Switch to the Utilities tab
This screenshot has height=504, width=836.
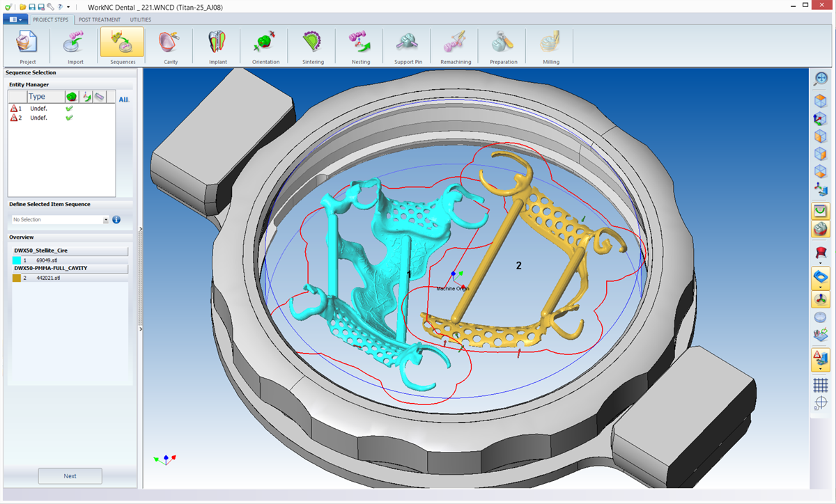[141, 19]
